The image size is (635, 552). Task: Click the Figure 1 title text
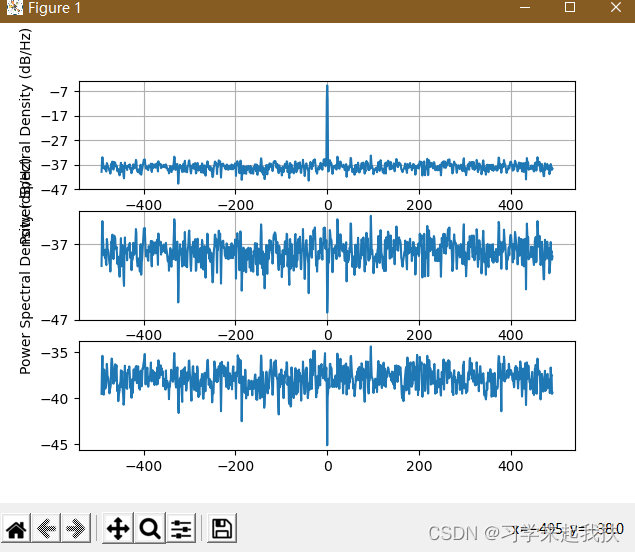pyautogui.click(x=55, y=8)
